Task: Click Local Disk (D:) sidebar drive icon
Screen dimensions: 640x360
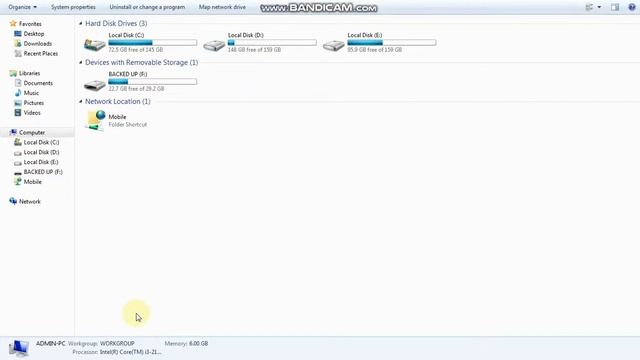Action: 18,153
